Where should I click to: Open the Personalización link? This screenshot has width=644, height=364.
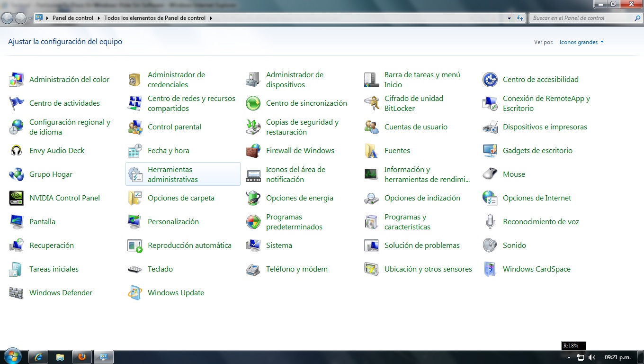(x=173, y=222)
